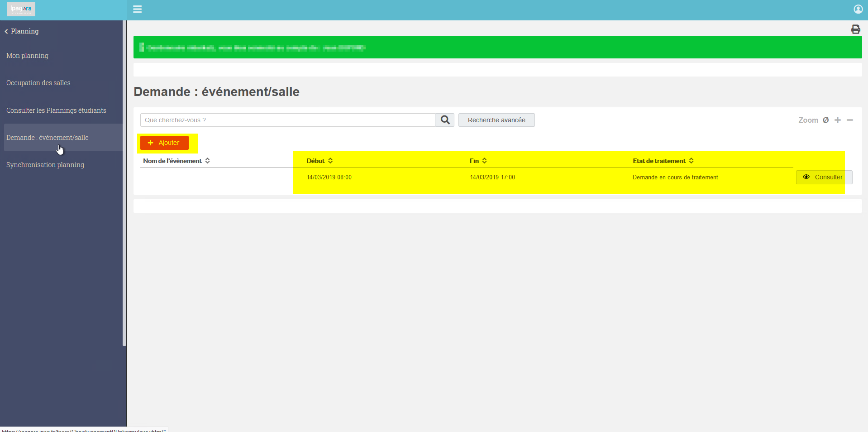
Task: Click the Que cherchez-vous search field
Action: (288, 120)
